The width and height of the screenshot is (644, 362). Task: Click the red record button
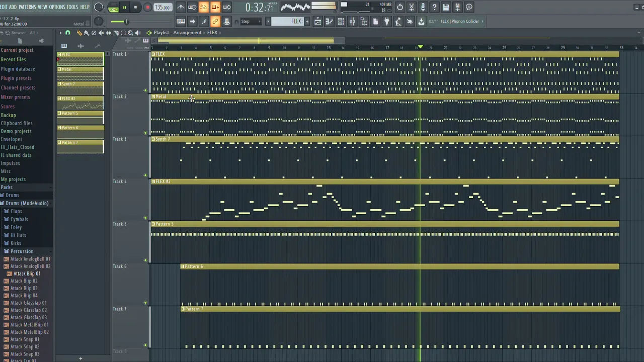coord(147,8)
